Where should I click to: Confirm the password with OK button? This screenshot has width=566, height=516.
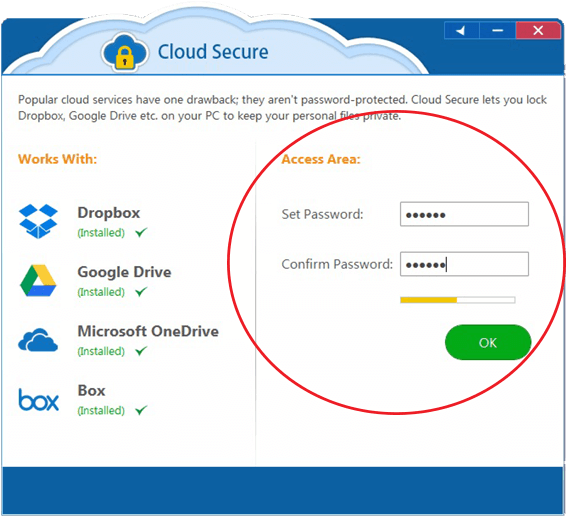[x=488, y=342]
